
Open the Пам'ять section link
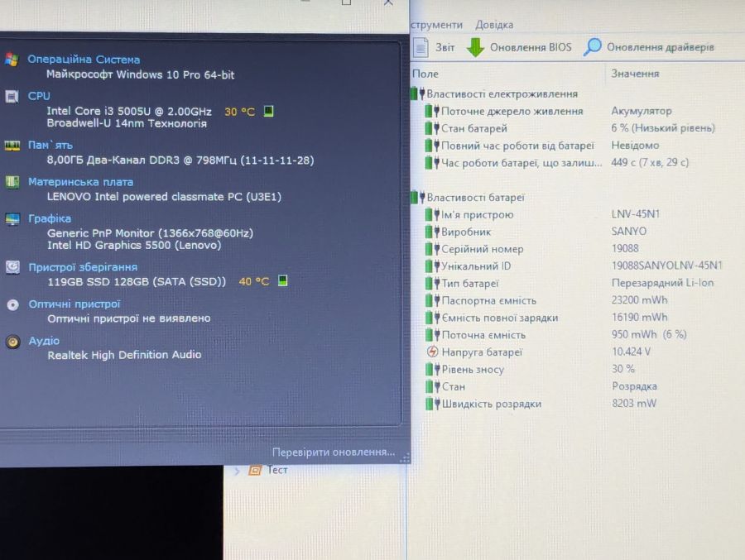click(50, 145)
